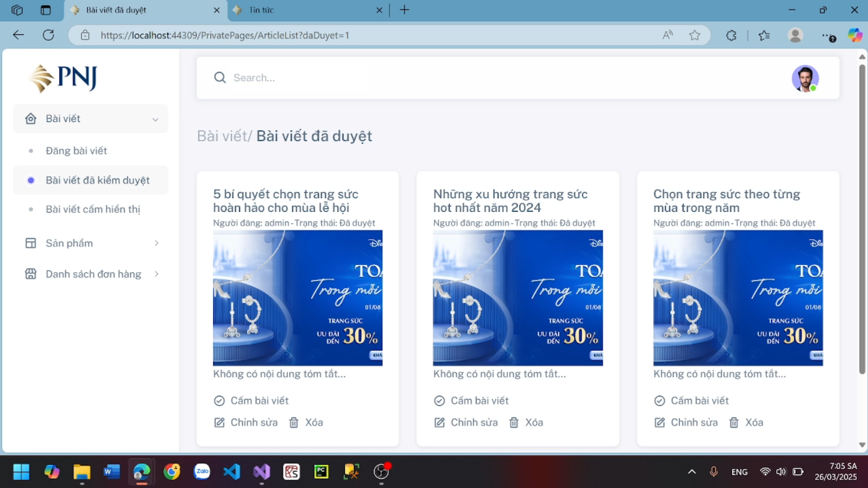Expand the Danh sách đơn hàng chevron
This screenshot has height=488, width=868.
157,274
